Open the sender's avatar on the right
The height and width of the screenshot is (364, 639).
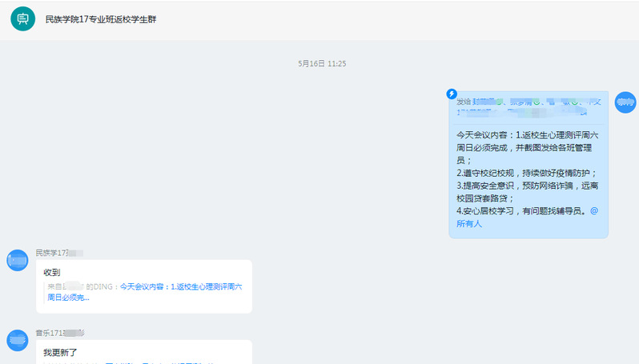click(625, 102)
